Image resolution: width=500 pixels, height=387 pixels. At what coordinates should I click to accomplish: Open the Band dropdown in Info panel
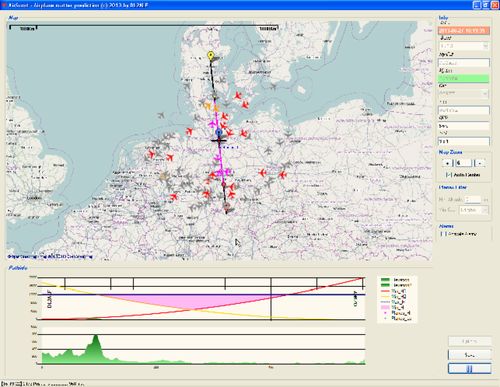464,46
